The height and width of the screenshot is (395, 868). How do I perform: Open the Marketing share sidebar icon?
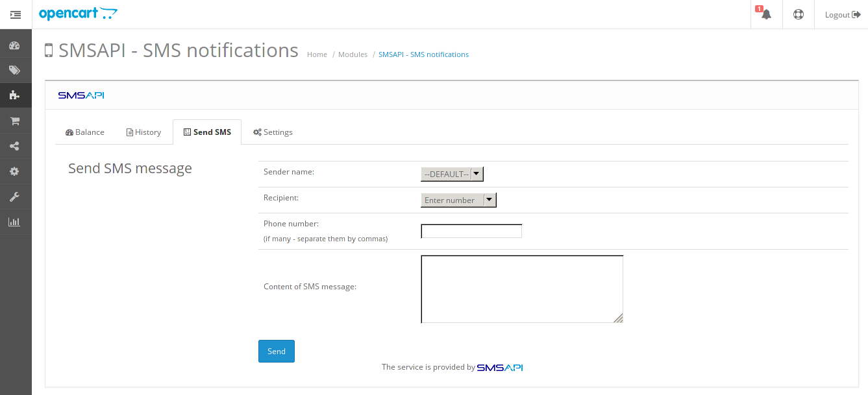[x=14, y=146]
